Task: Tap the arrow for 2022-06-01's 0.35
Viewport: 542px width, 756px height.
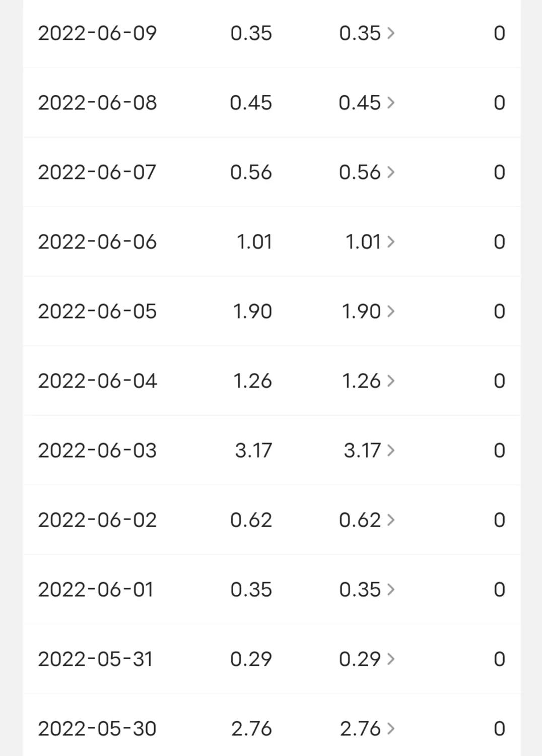Action: tap(391, 590)
